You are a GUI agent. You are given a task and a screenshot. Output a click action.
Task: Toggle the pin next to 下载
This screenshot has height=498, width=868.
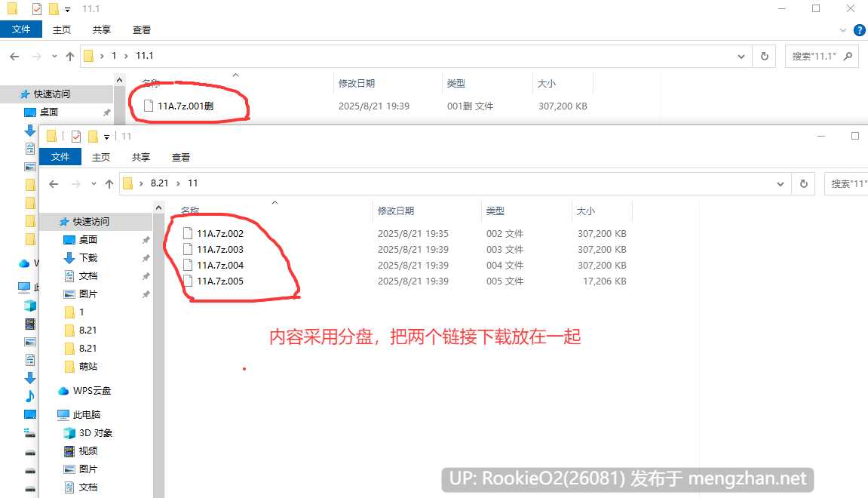point(146,258)
